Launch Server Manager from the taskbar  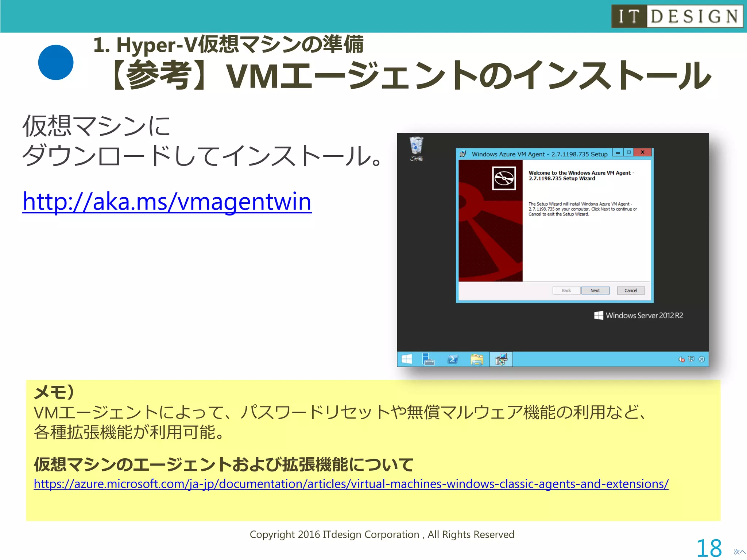pos(428,359)
